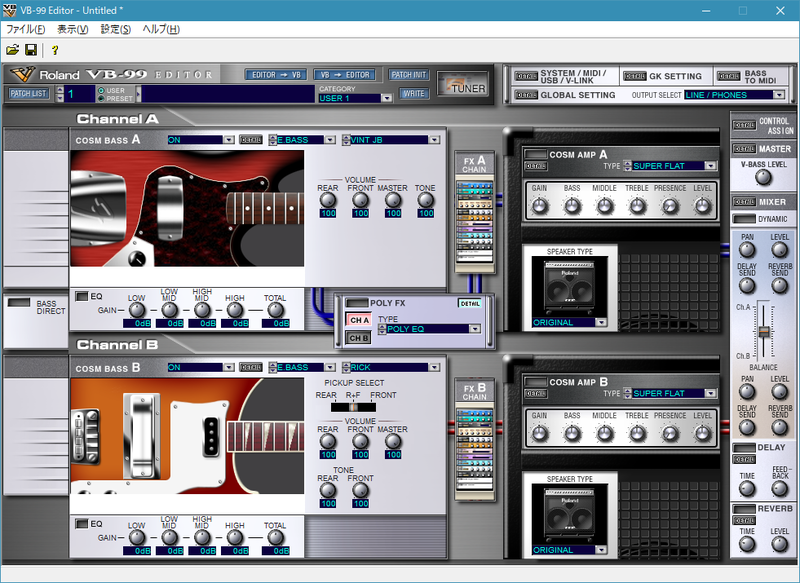Click the COSM AMP A GAIN knob
The height and width of the screenshot is (583, 800).
click(540, 206)
